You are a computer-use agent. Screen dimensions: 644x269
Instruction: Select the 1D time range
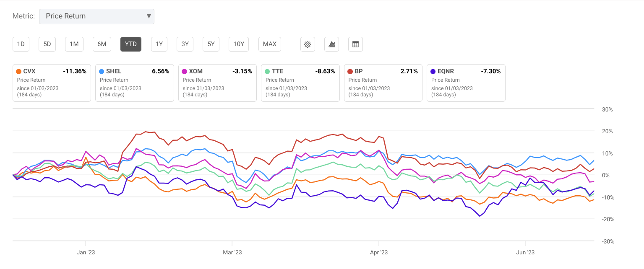(21, 44)
